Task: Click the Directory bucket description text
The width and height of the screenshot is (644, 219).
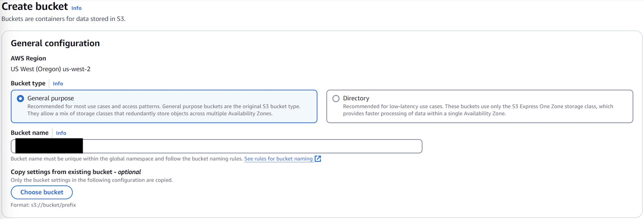Action: (478, 110)
